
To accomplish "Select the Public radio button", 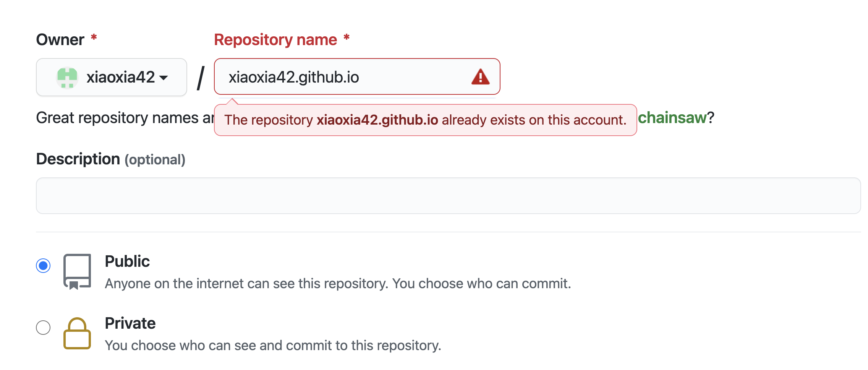I will 43,265.
